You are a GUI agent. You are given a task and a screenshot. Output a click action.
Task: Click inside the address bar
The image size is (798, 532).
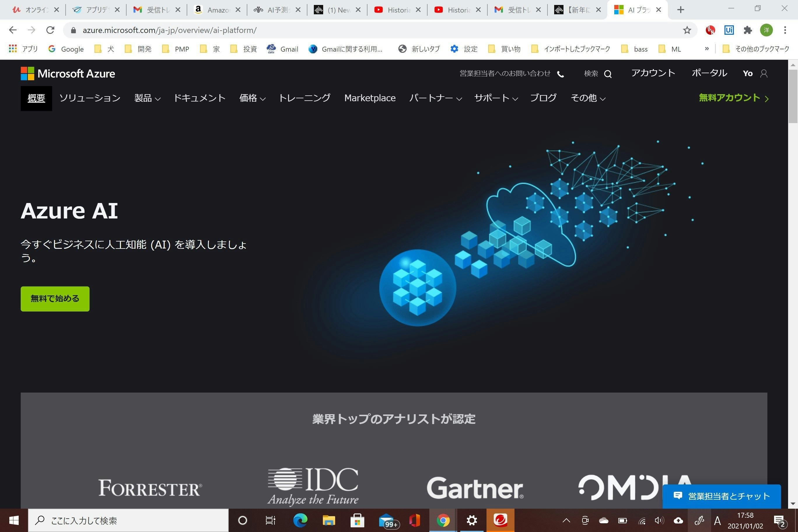[x=237, y=30]
